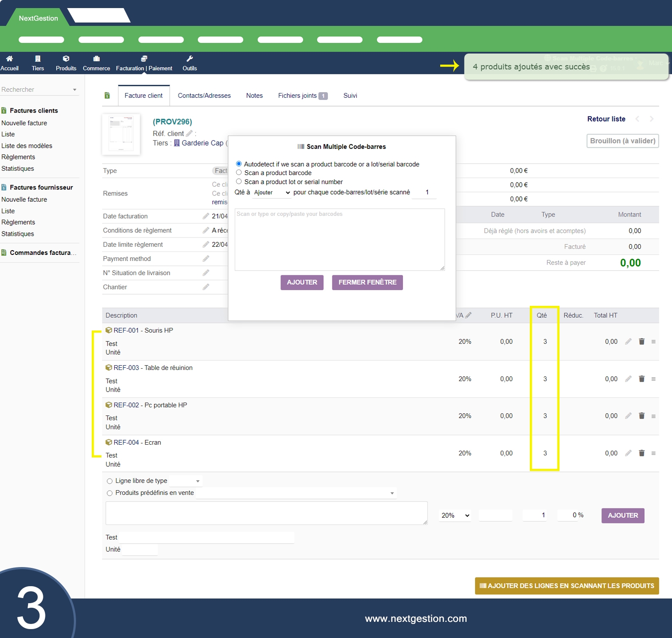Choose Ligne libre de type radio
Screen dimensions: 672x638
tap(110, 481)
